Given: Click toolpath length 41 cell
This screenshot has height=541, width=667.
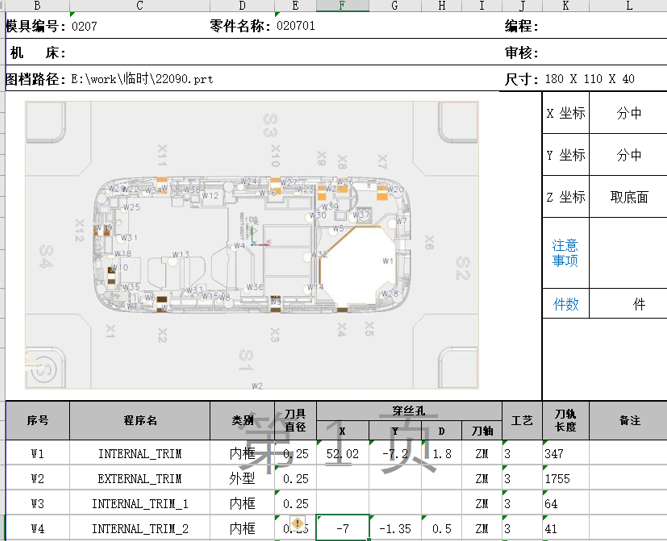Looking at the screenshot, I should tap(566, 529).
